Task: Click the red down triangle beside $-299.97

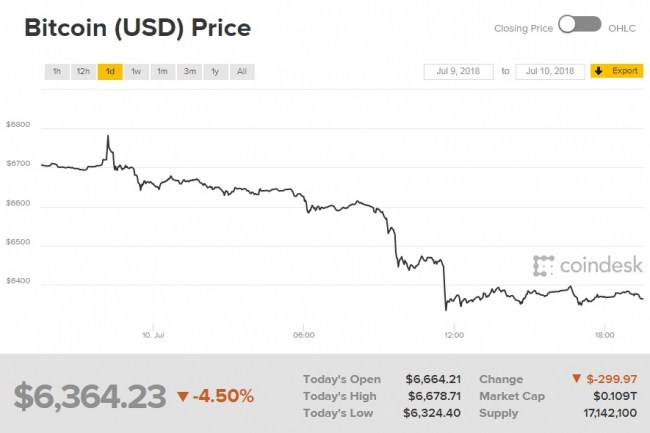Action: tap(576, 380)
